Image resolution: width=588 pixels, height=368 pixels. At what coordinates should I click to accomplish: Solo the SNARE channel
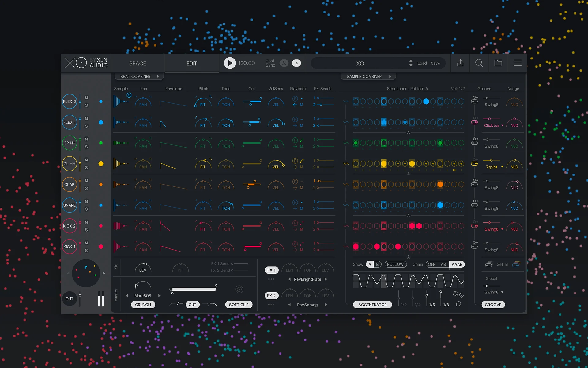coord(86,209)
